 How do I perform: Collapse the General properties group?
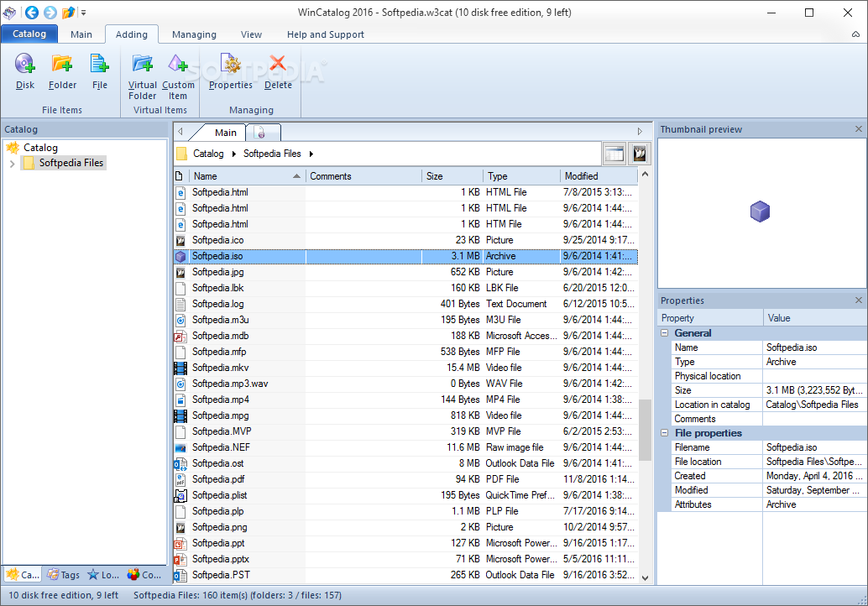[x=665, y=333]
